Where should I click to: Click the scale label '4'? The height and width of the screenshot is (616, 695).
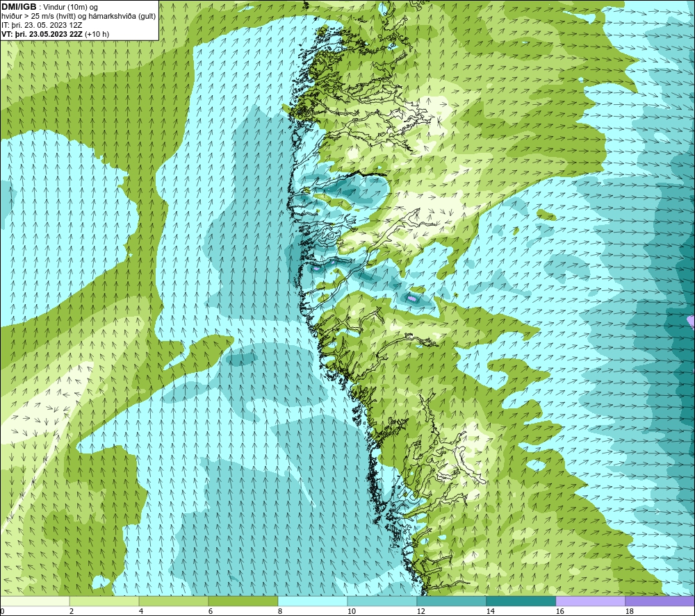[141, 612]
